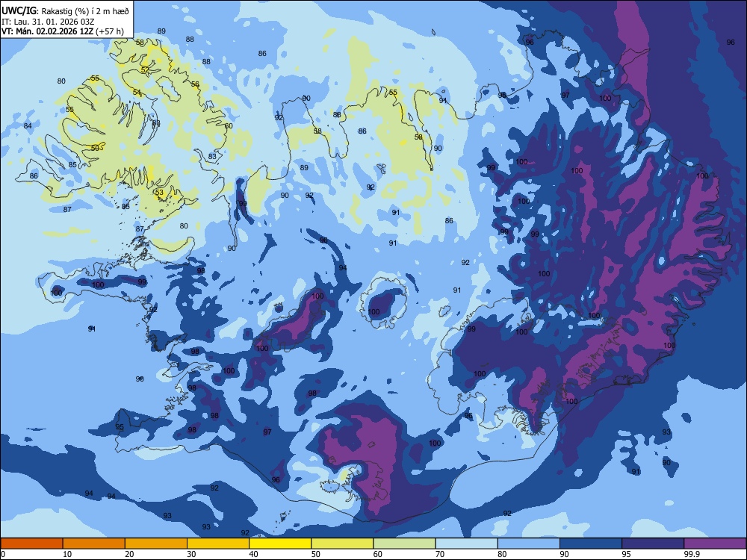The width and height of the screenshot is (747, 560).
Task: Click the orange 10–20 legend swatch
Action: pos(94,544)
